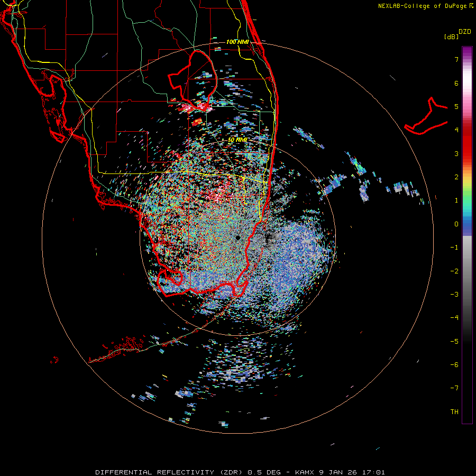Click the 0 dB tick on the color scale
476x476 pixels.
pos(456,224)
